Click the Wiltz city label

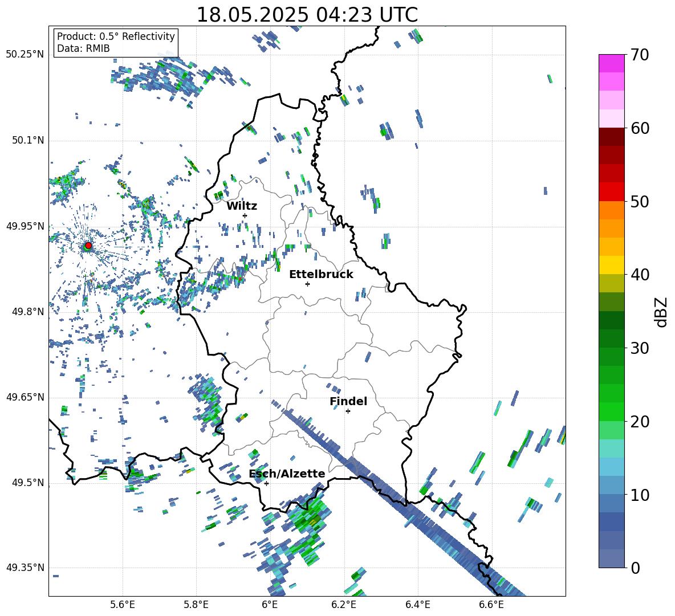tap(242, 206)
